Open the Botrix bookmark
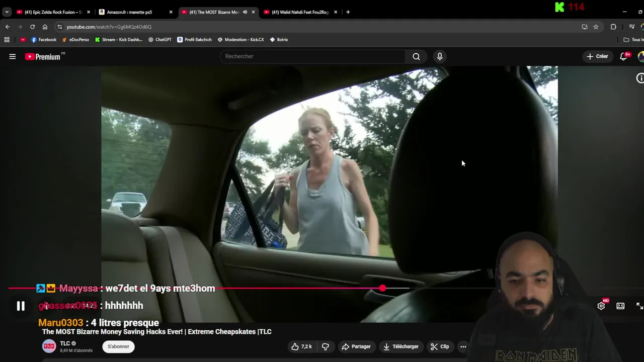The image size is (644, 362). (x=279, y=39)
